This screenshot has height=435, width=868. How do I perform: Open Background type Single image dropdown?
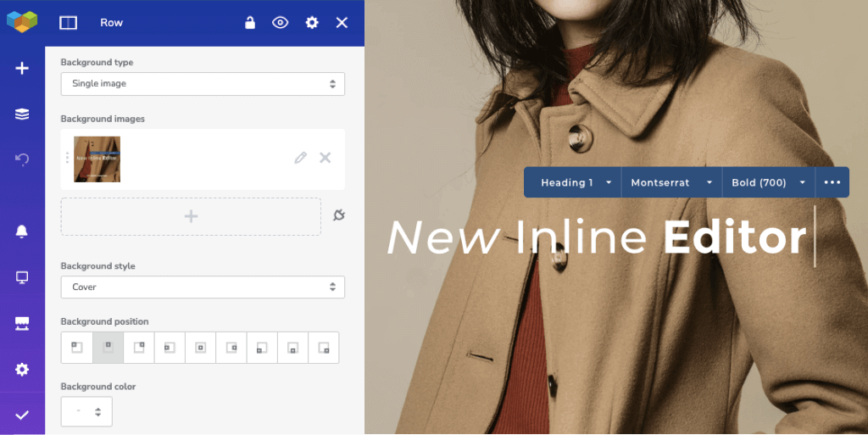click(203, 84)
